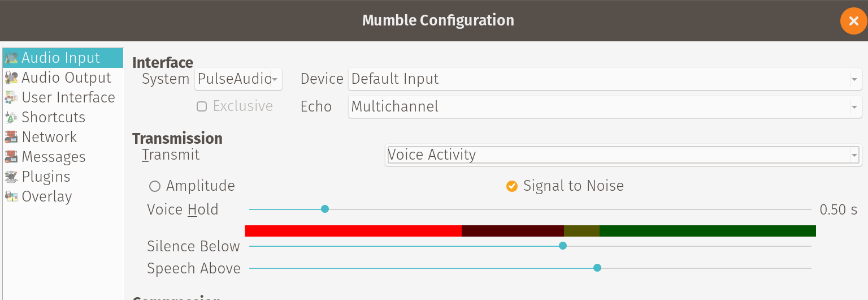Expand the System PulseAudio dropdown

[x=238, y=79]
